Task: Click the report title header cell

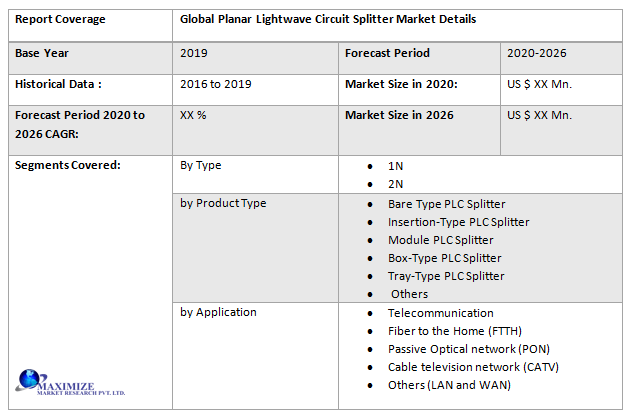Action: 328,19
